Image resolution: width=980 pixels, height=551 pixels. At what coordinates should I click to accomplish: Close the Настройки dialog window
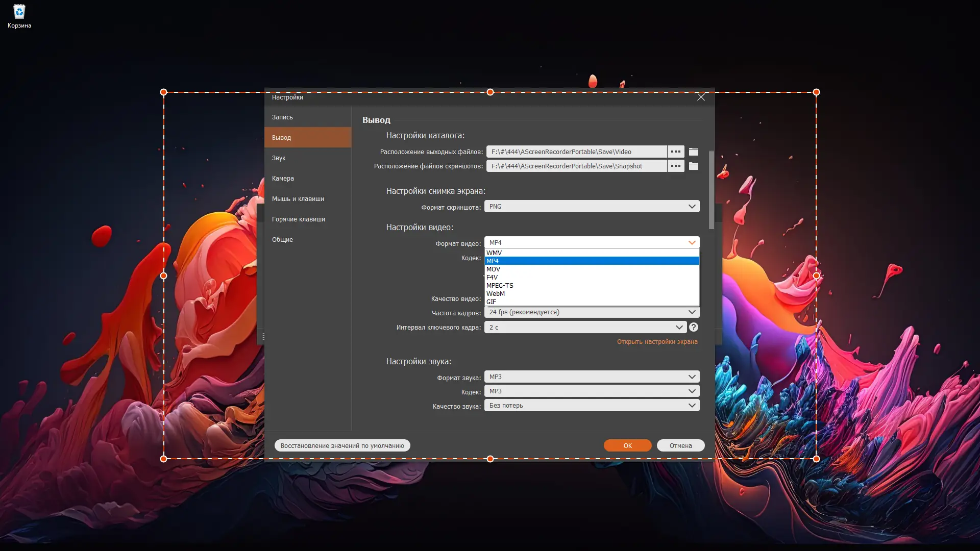pos(701,97)
